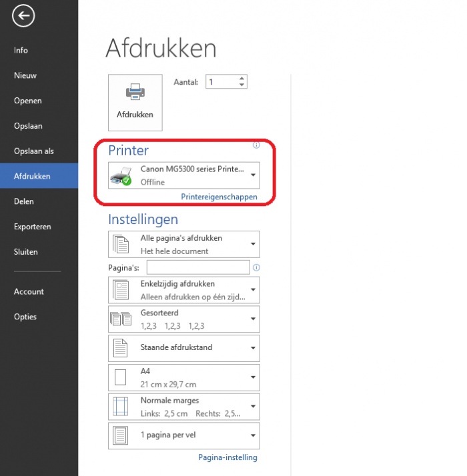The width and height of the screenshot is (467, 476).
Task: Choose Openen from the sidebar
Action: [39, 101]
